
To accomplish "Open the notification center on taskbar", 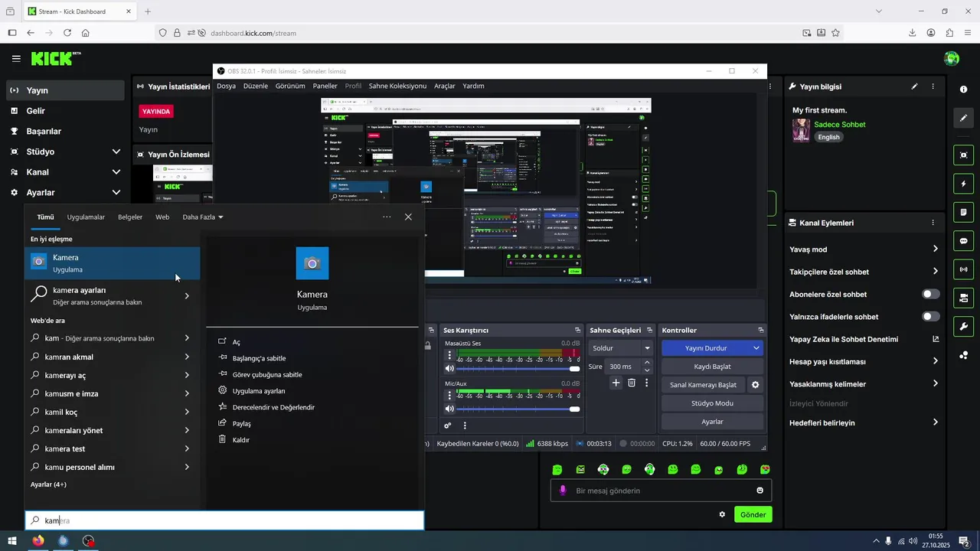I will point(965,541).
